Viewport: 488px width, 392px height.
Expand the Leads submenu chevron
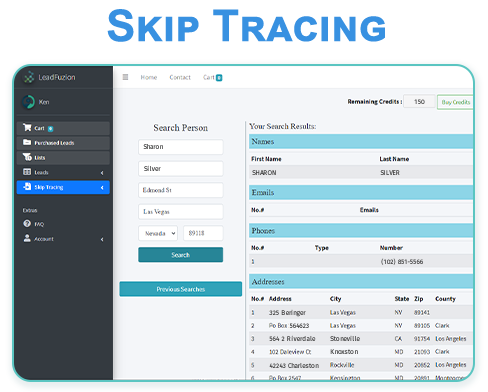(102, 173)
